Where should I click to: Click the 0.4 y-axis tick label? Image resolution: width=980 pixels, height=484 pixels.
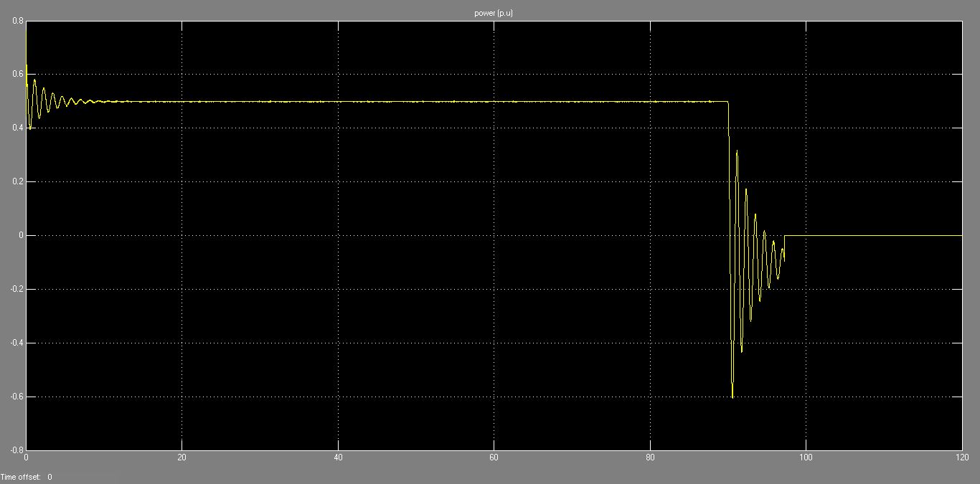(17, 128)
